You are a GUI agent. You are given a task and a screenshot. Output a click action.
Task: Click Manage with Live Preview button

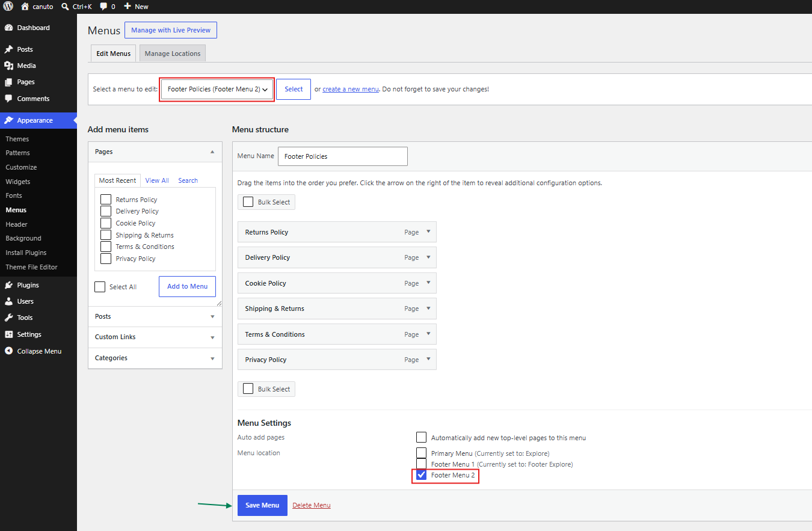(171, 30)
